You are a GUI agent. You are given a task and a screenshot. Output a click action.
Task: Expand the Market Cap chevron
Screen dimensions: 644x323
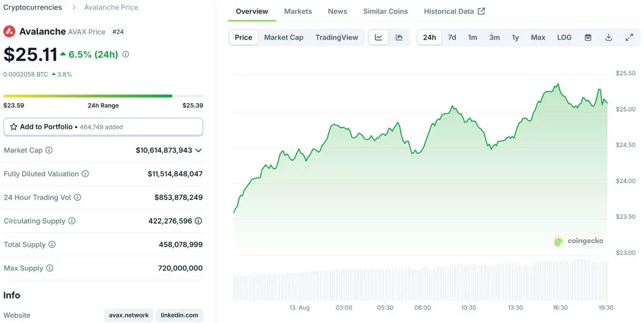pos(198,151)
